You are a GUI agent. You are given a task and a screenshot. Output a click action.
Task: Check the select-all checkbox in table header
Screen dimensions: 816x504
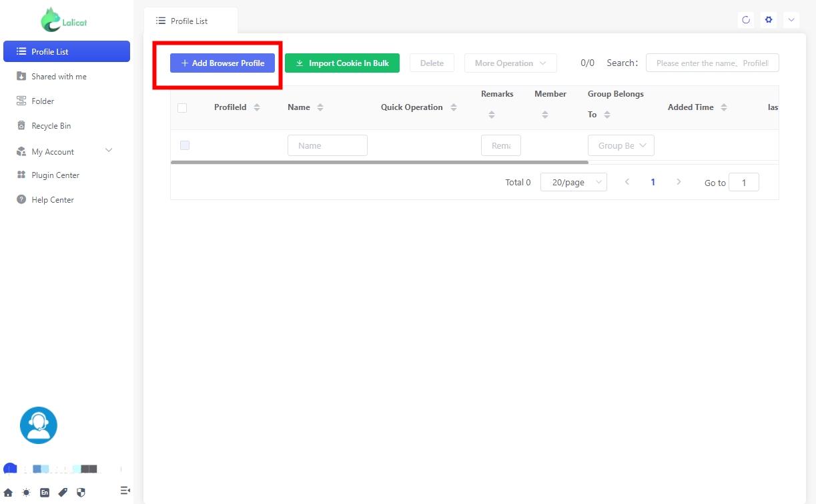[x=182, y=108]
